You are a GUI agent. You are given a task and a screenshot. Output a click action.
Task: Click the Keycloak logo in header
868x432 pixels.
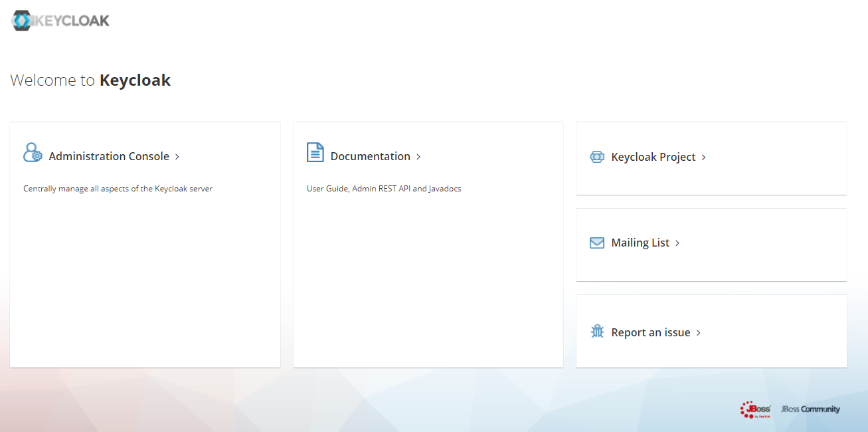(60, 21)
